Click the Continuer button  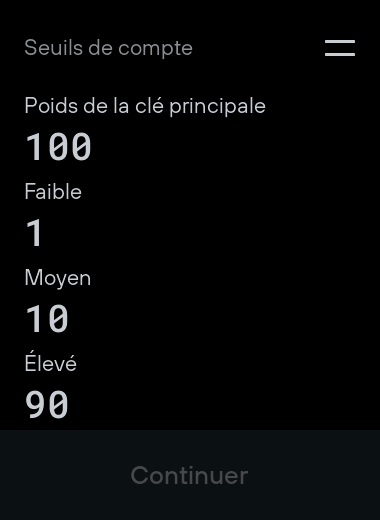tap(189, 475)
